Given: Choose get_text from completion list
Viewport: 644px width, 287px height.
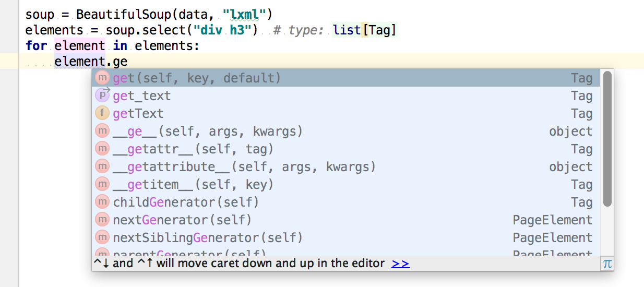Looking at the screenshot, I should point(142,96).
